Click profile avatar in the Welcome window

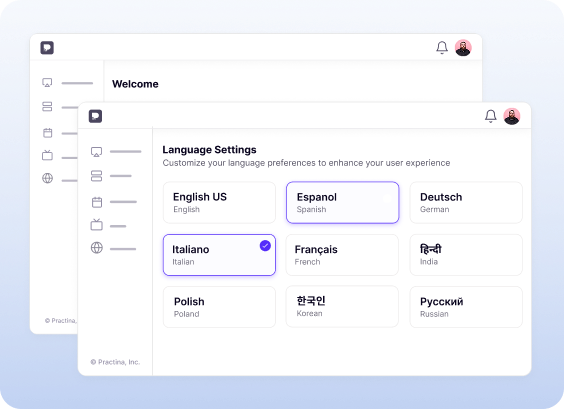pos(463,47)
